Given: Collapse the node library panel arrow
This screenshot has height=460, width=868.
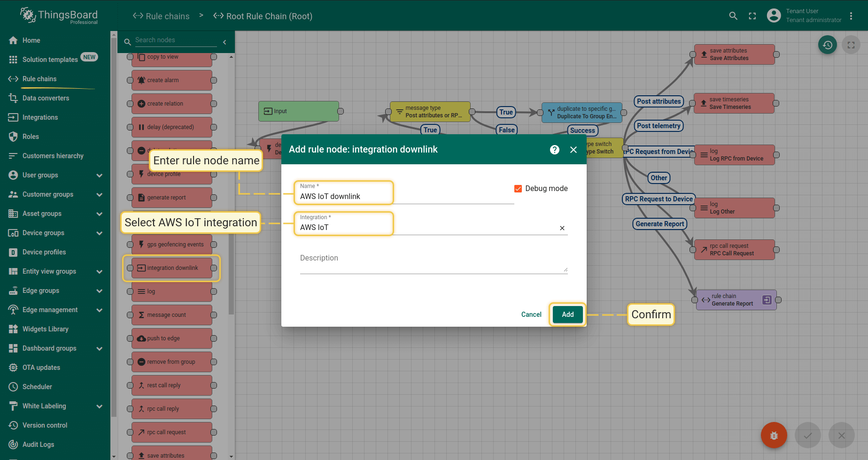Looking at the screenshot, I should [x=225, y=42].
